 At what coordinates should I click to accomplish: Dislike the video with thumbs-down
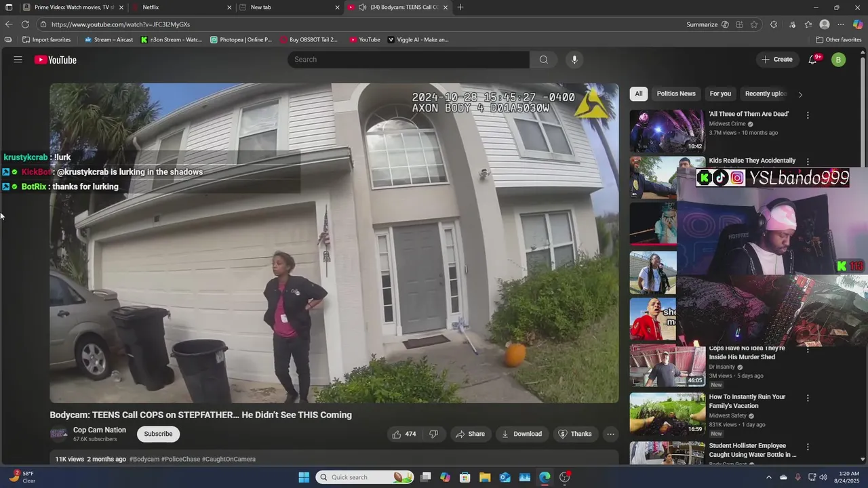(434, 434)
